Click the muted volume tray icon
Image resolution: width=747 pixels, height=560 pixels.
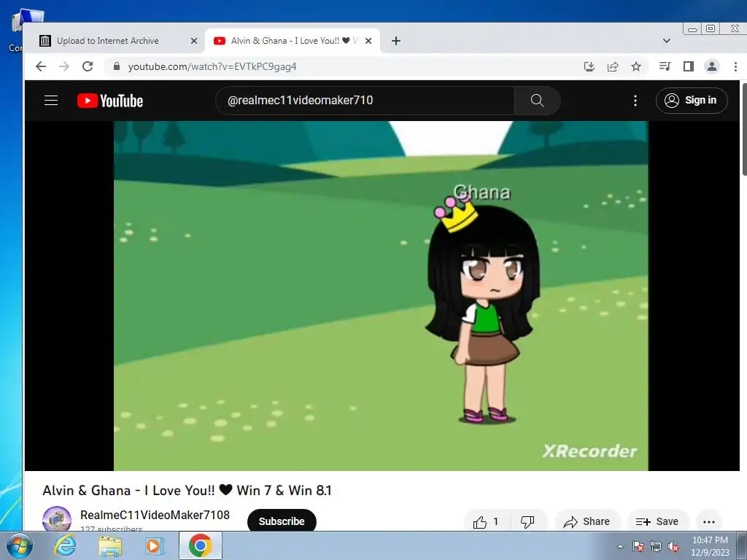pyautogui.click(x=673, y=547)
